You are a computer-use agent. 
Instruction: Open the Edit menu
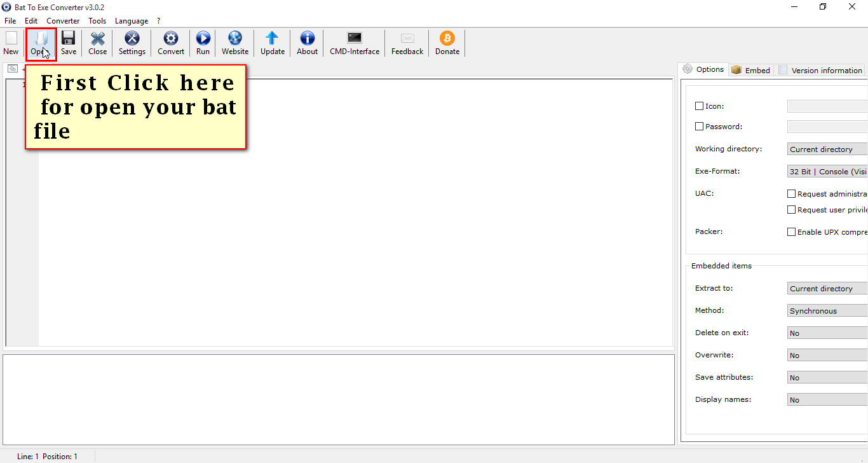(31, 21)
